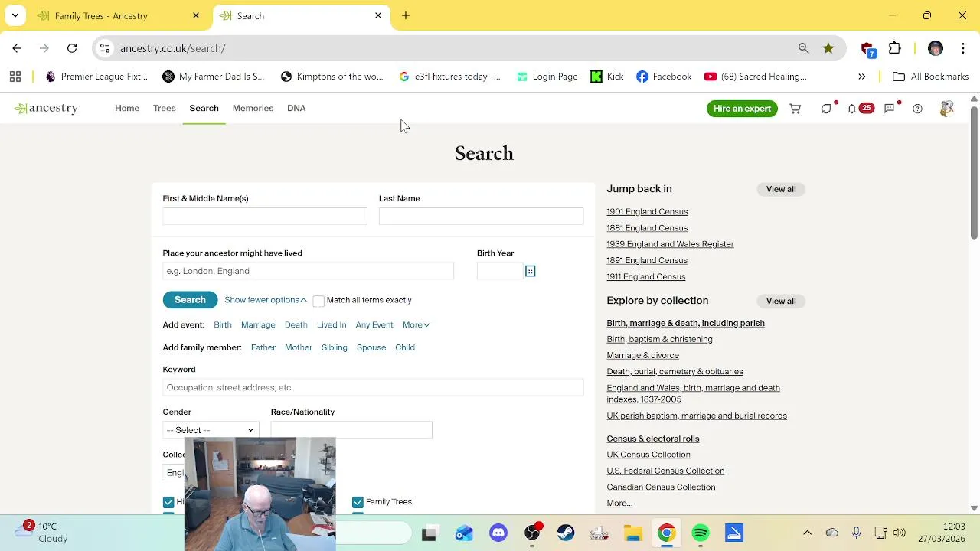Open Outlook from the taskbar
This screenshot has height=551, width=980.
[x=464, y=533]
